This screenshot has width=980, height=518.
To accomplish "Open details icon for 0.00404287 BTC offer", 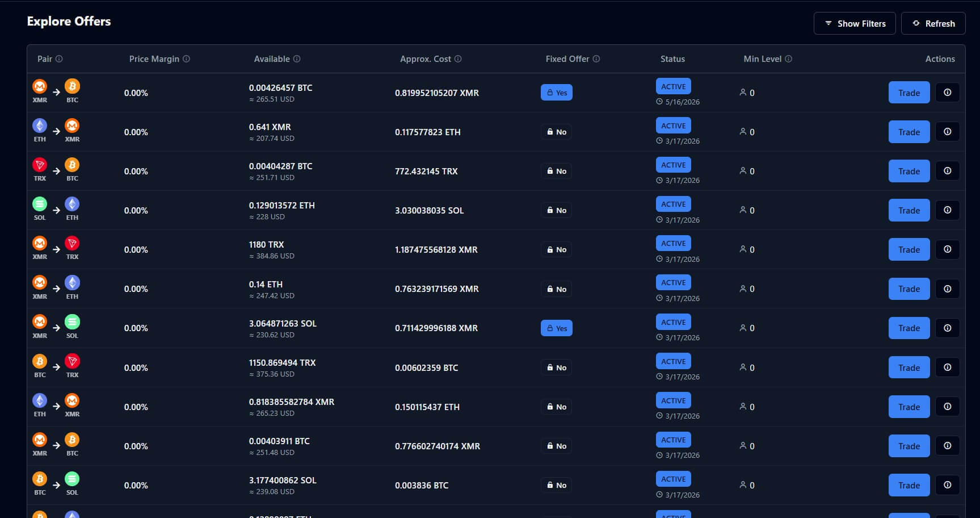I will [948, 171].
